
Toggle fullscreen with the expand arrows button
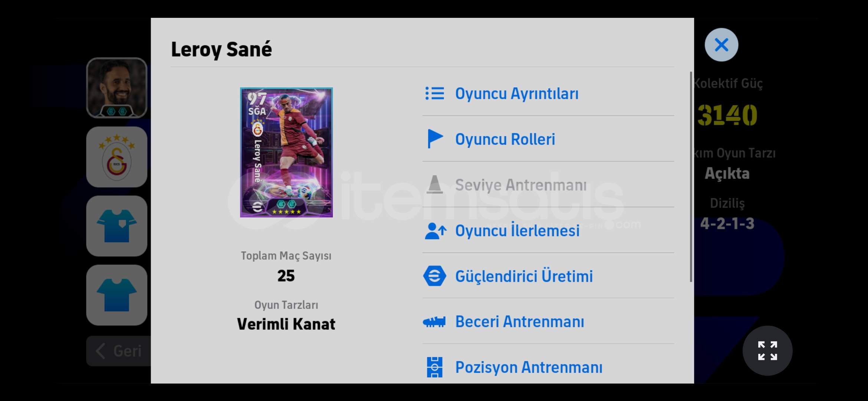[x=767, y=351]
